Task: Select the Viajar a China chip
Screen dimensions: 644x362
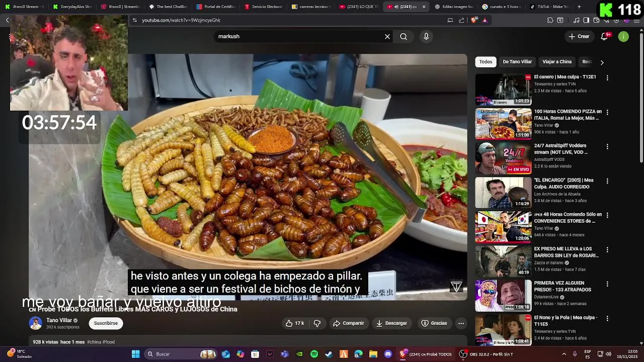Action: click(557, 62)
